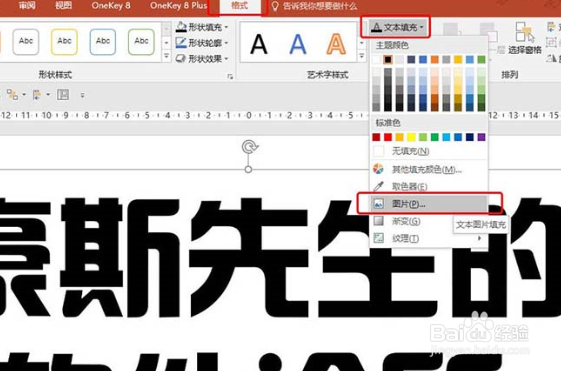Viewport: 561px width, 371px height.
Task: Open 其他填充颜色(M)... option
Action: pos(429,169)
